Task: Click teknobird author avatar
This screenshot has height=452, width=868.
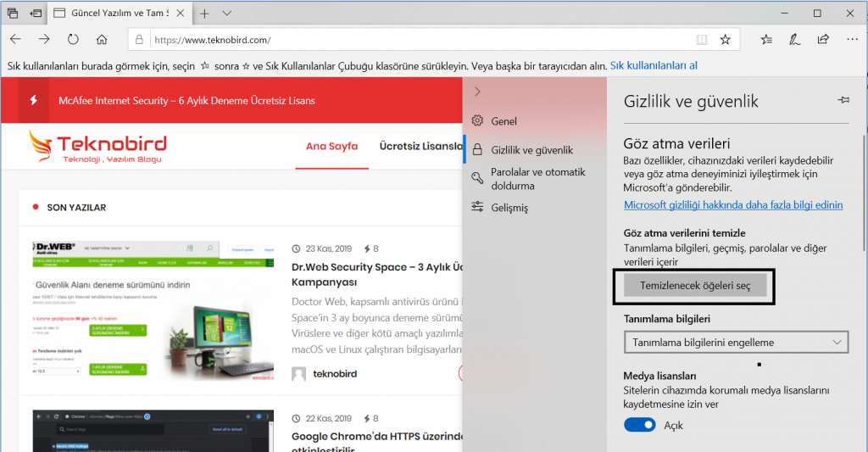Action: click(299, 374)
